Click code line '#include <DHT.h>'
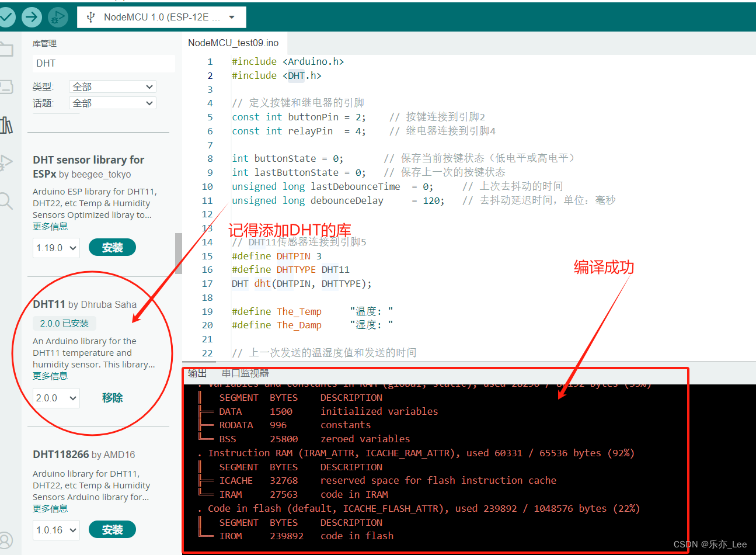The image size is (756, 555). tap(276, 75)
